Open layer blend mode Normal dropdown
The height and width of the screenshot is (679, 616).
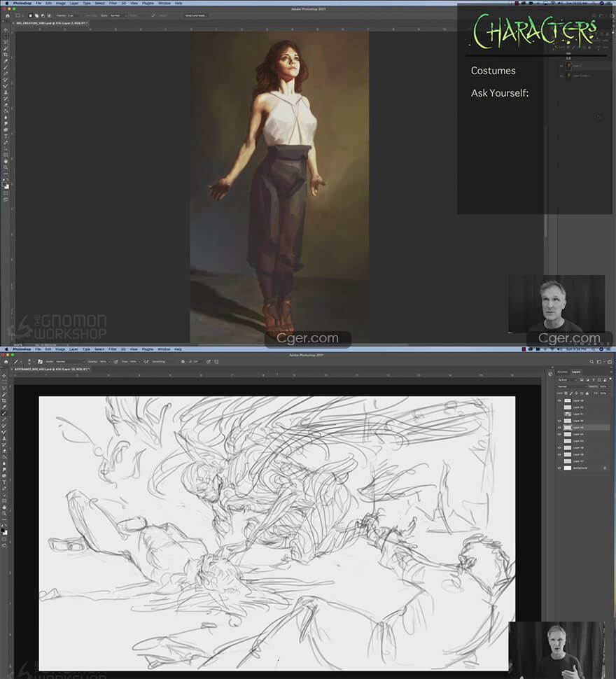click(573, 386)
